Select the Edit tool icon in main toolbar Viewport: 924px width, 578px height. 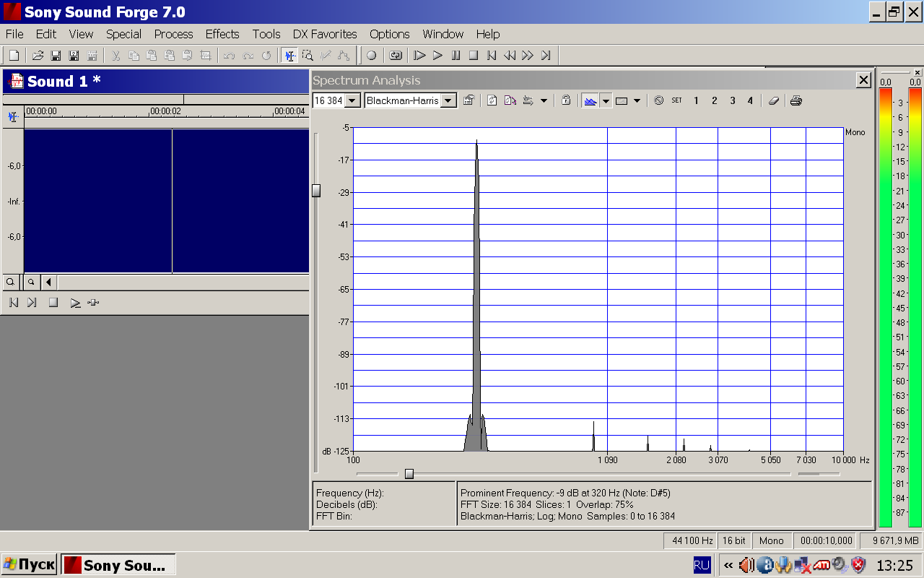[x=289, y=56]
